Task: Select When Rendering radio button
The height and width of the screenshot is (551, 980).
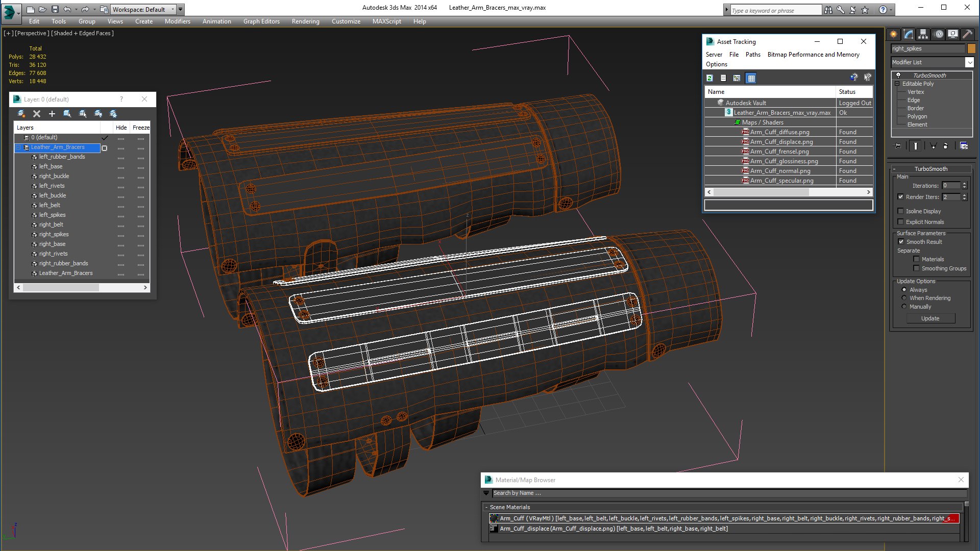Action: (x=904, y=298)
